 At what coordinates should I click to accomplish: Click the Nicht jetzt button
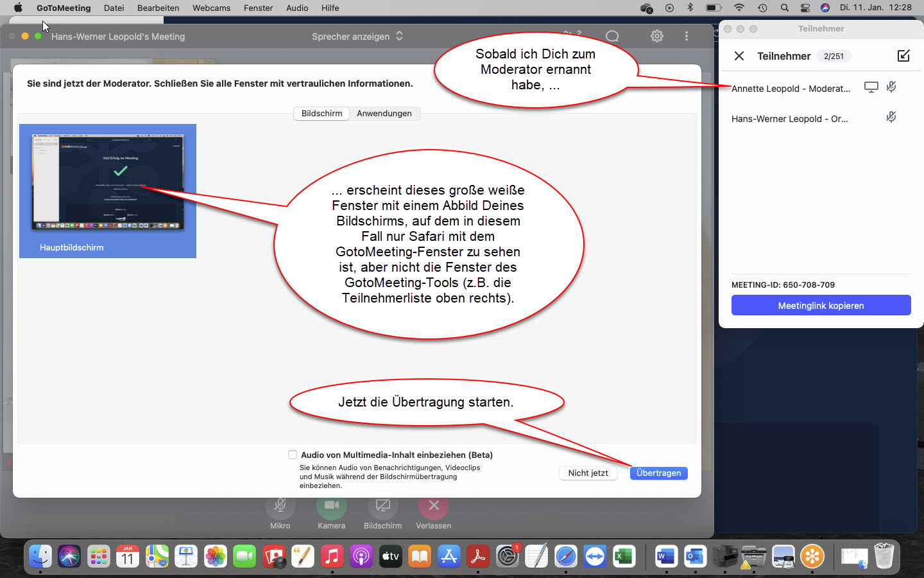point(588,473)
